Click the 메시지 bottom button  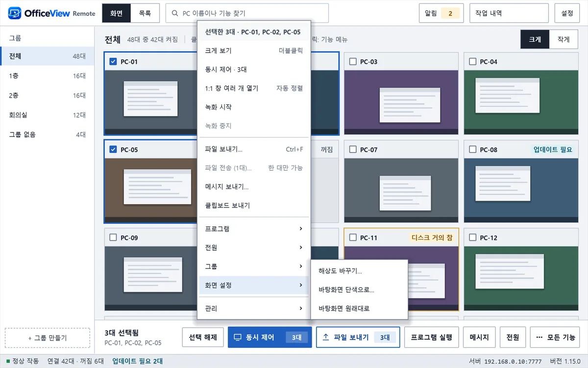pos(479,338)
